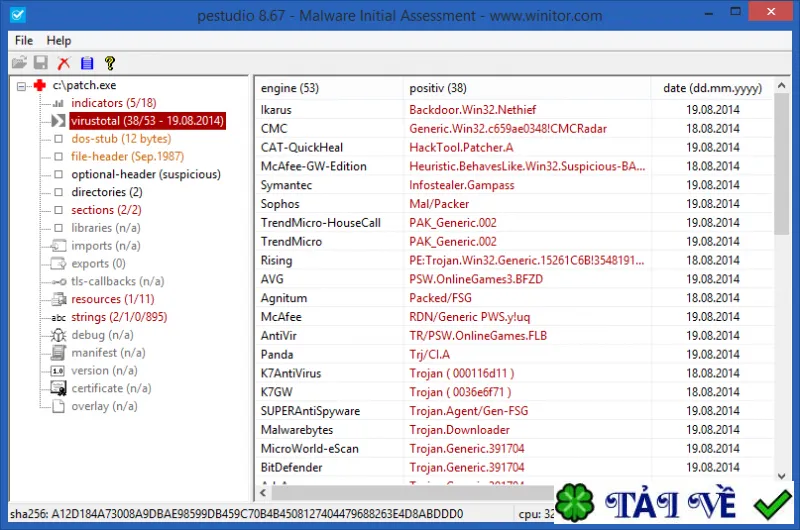Click the manifest document icon
The height and width of the screenshot is (530, 800).
click(58, 353)
